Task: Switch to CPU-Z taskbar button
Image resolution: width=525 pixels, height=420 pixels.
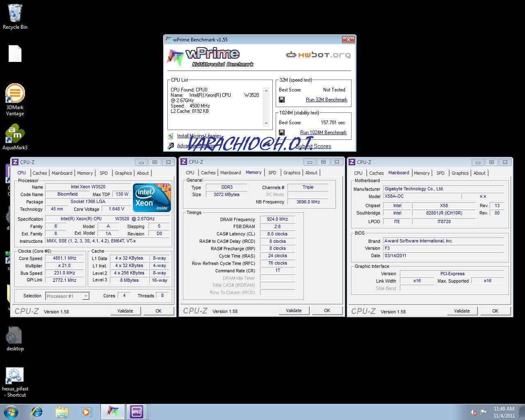Action: click(x=137, y=411)
